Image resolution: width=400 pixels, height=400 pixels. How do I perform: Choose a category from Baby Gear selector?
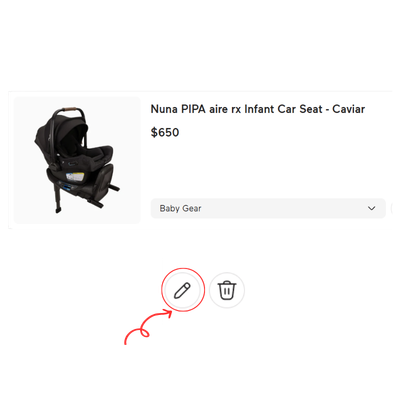[x=268, y=208]
